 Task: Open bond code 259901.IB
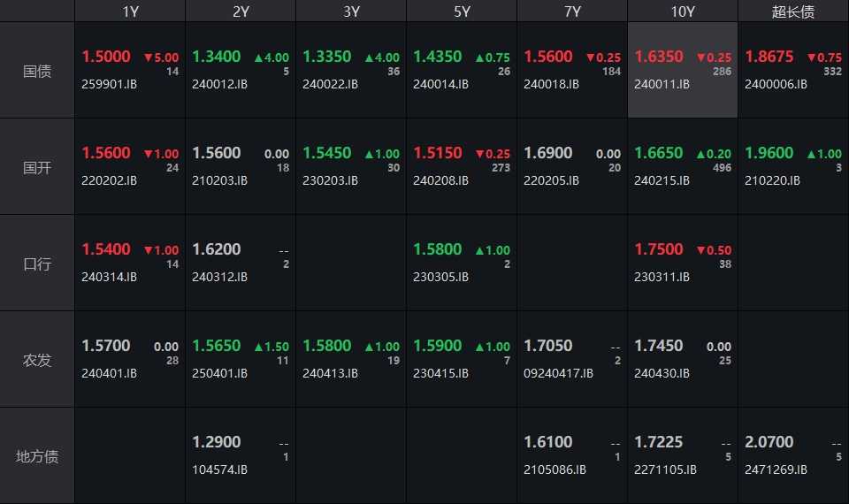click(109, 85)
